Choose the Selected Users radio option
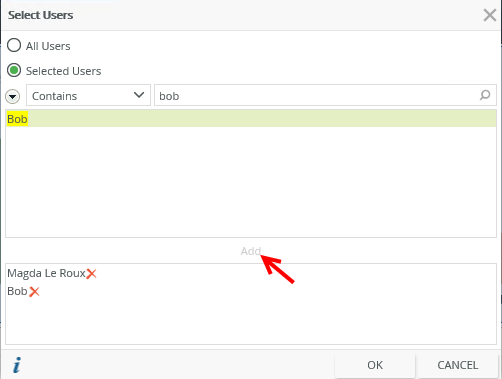This screenshot has width=502, height=379. click(x=14, y=70)
